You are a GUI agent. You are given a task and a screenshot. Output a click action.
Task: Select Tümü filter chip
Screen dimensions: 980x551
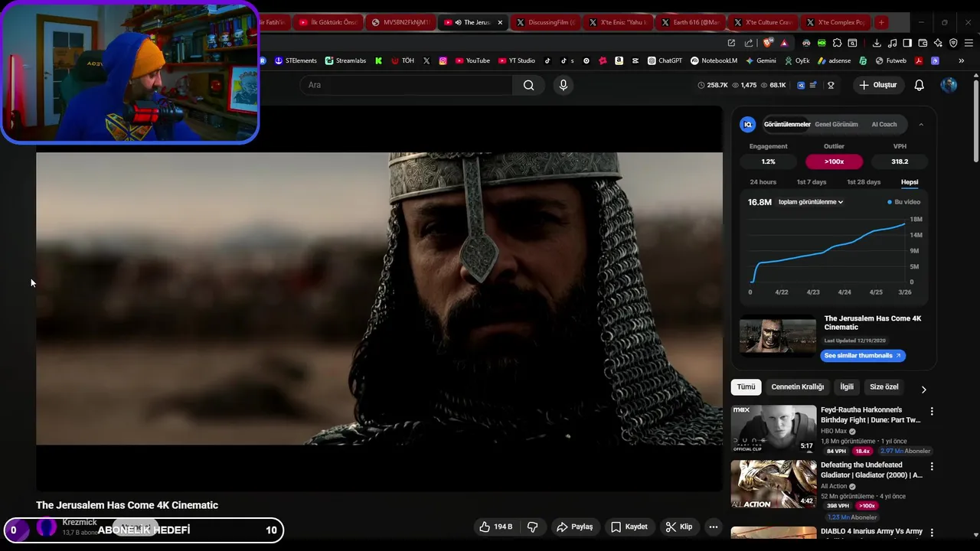point(746,387)
